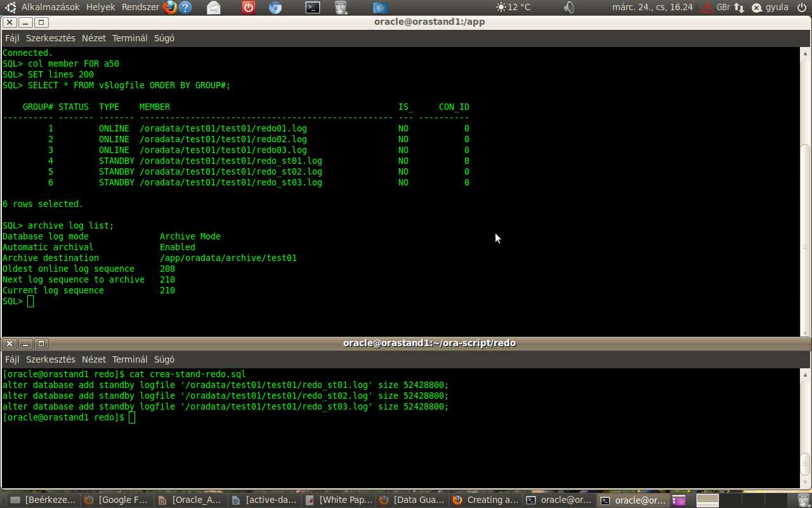This screenshot has width=812, height=508.
Task: Open Nézet menu in the ora-script/redo terminal
Action: pyautogui.click(x=94, y=359)
